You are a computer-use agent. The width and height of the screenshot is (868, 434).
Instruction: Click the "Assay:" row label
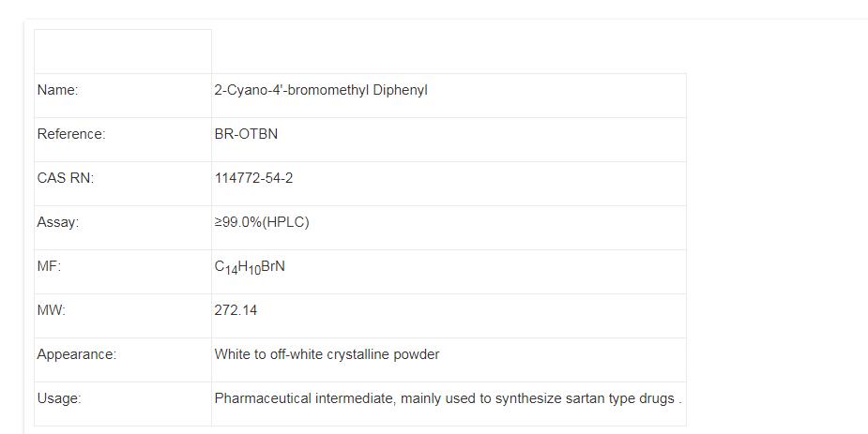tap(58, 223)
